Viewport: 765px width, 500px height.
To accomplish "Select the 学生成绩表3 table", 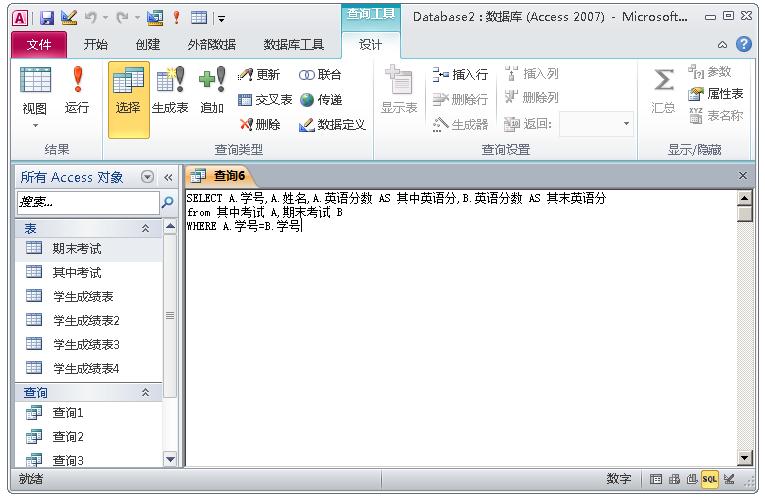I will [89, 344].
